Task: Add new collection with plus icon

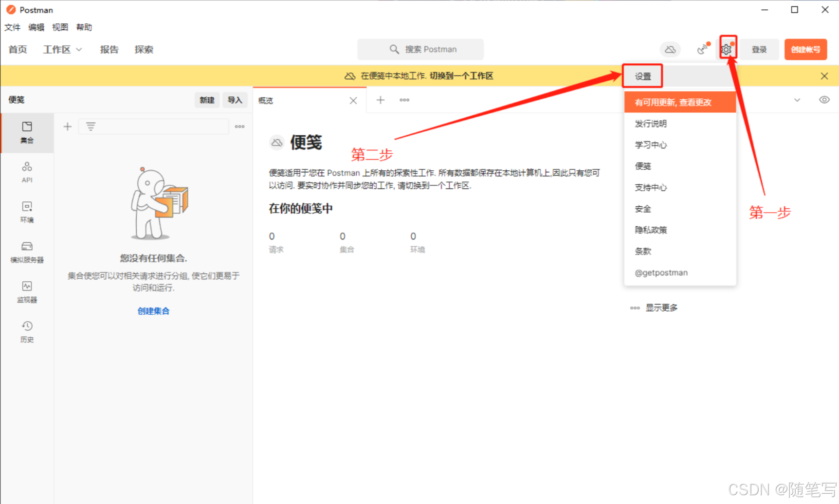Action: [68, 126]
